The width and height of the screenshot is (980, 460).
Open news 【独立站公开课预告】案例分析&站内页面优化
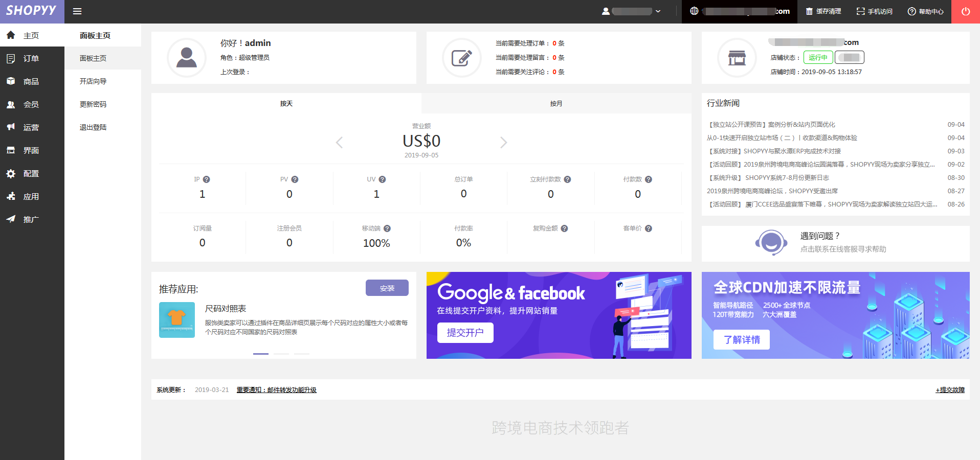[x=771, y=125]
